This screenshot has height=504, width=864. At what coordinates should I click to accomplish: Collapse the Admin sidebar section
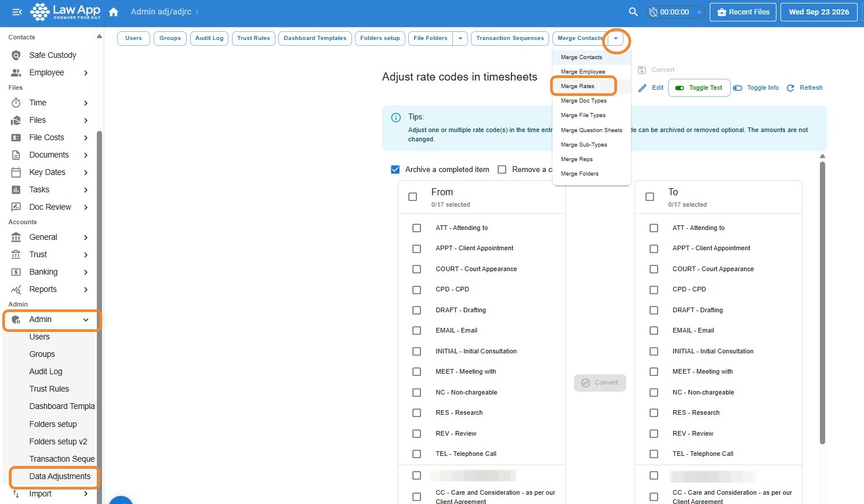pyautogui.click(x=86, y=320)
